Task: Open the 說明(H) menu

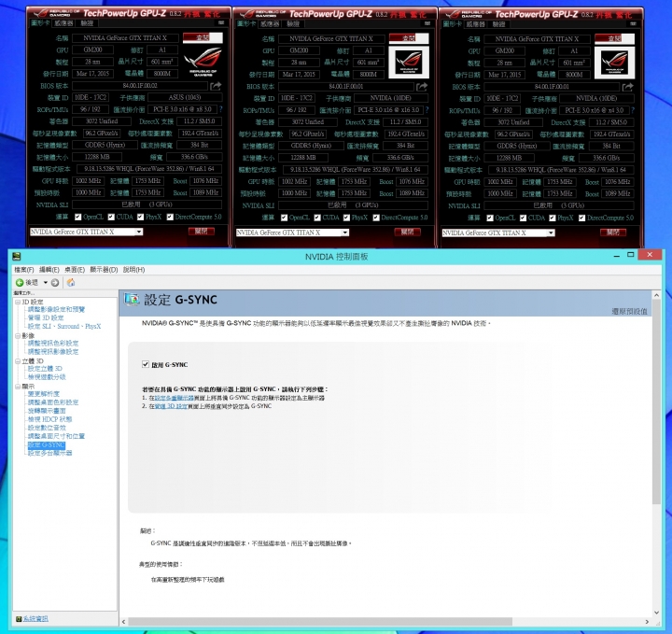Action: pos(133,270)
